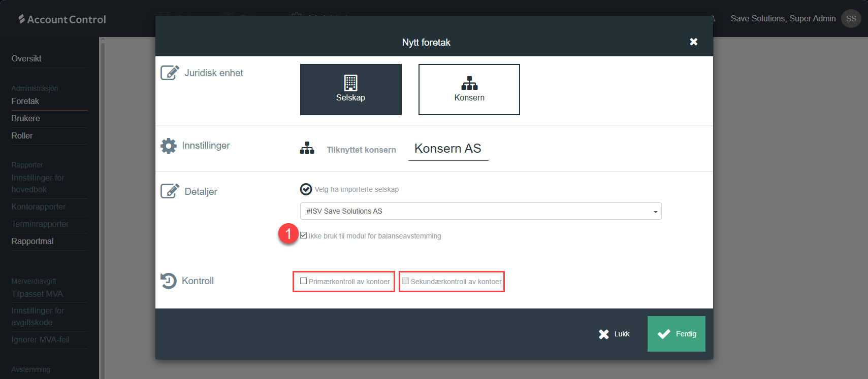Enable Sekundærkontroll av kontoer checkbox

[x=405, y=281]
